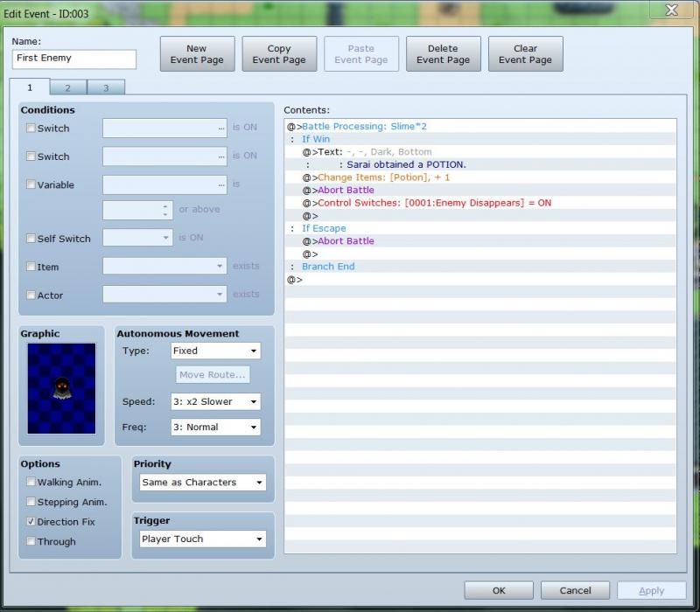
Task: Click the Delete Event Page button
Action: (x=443, y=54)
